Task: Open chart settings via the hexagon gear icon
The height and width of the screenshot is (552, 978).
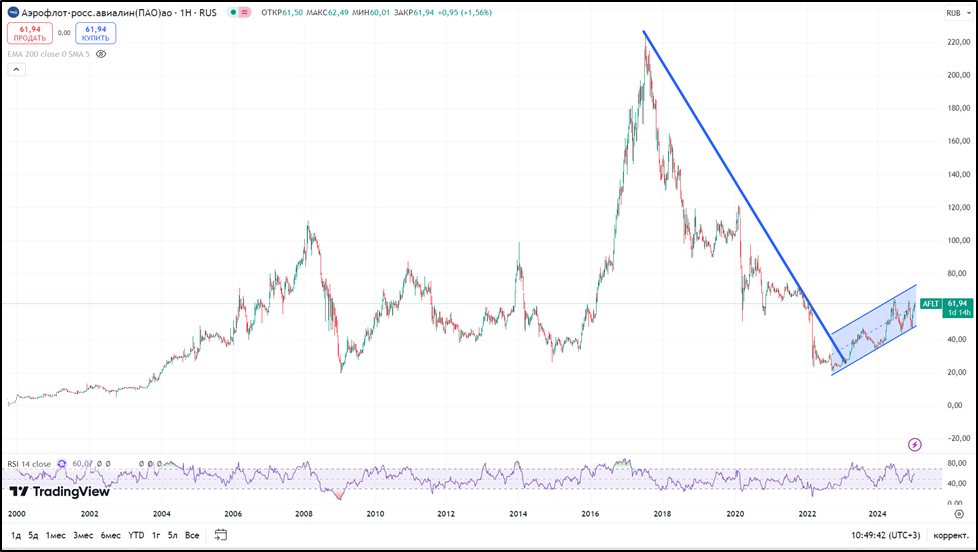Action: pyautogui.click(x=959, y=514)
